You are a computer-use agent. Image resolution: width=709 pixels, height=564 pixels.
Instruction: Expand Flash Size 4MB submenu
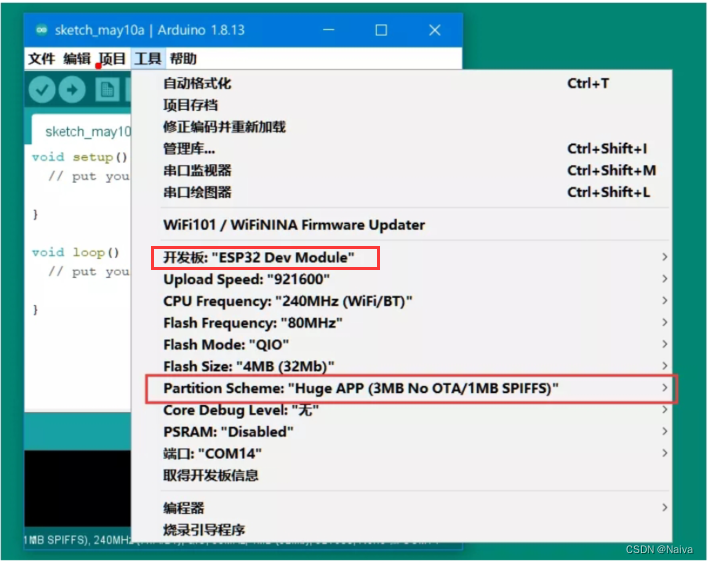click(402, 366)
